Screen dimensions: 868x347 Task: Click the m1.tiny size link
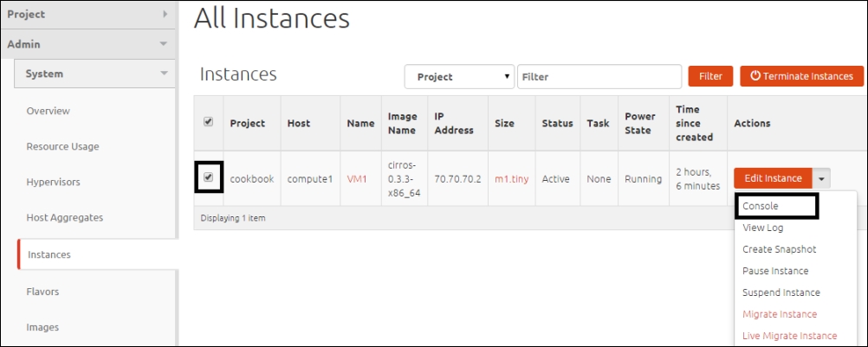[511, 179]
